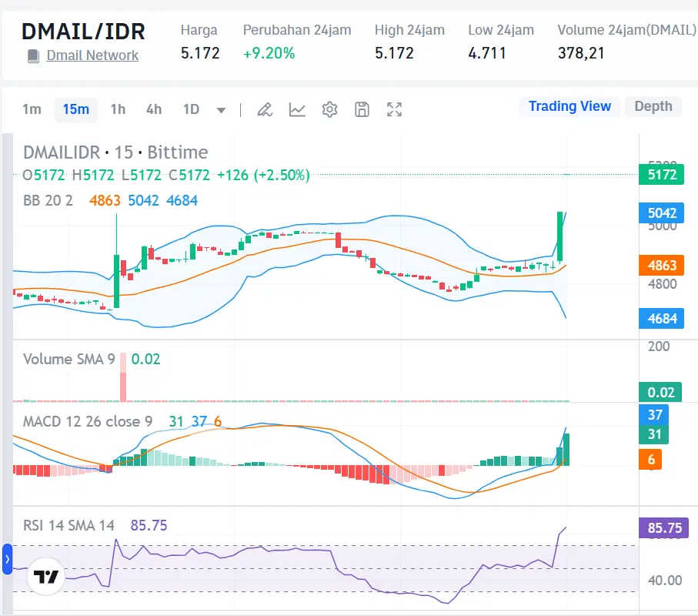Select the Trading View tab

coord(569,106)
